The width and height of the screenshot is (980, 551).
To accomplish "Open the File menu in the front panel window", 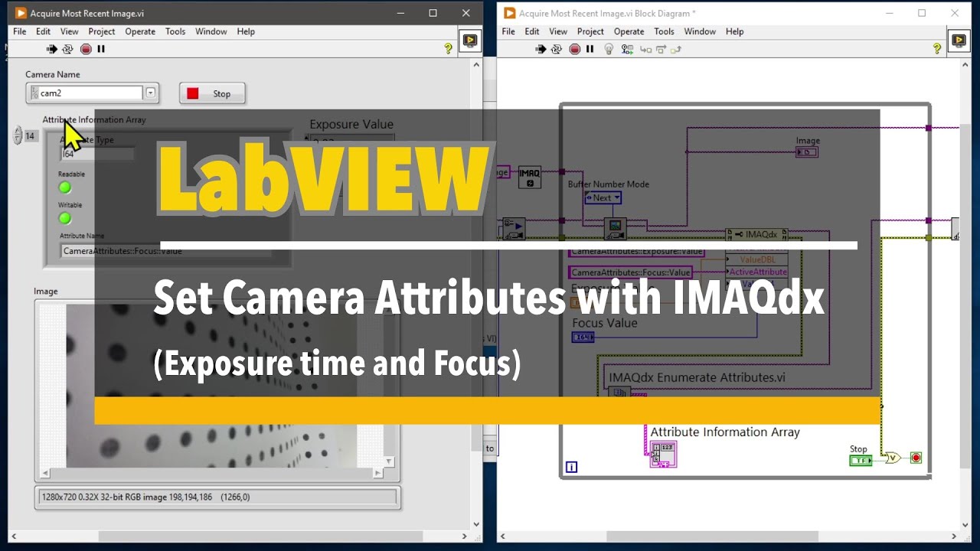I will tap(20, 31).
